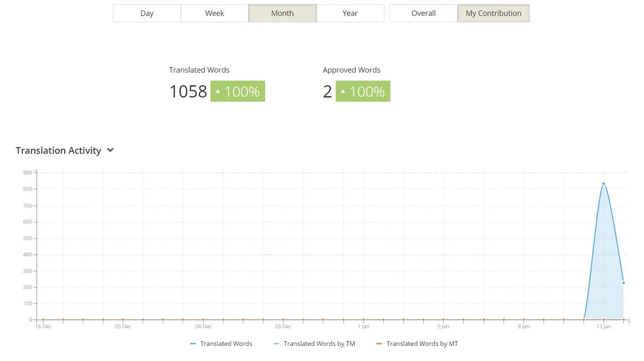Click the 20 Dec axis label
The image size is (644, 361).
pyautogui.click(x=123, y=326)
